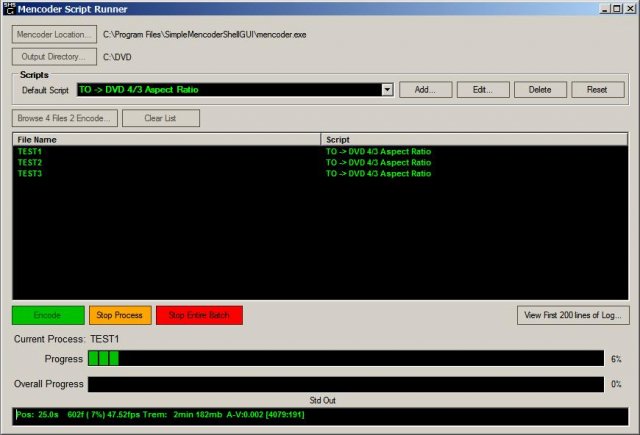Start encoding with the green Encode button
This screenshot has height=435, width=640.
tap(48, 315)
